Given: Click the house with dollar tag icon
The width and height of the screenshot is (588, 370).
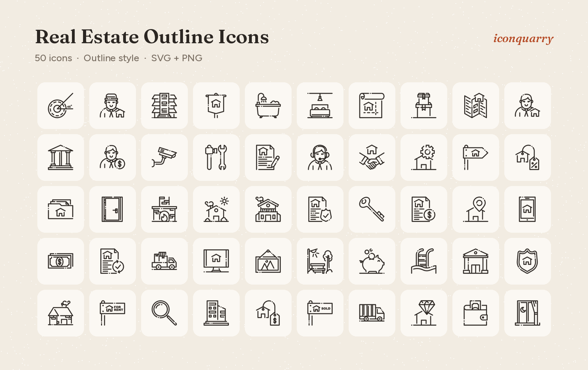Looking at the screenshot, I should [268, 313].
